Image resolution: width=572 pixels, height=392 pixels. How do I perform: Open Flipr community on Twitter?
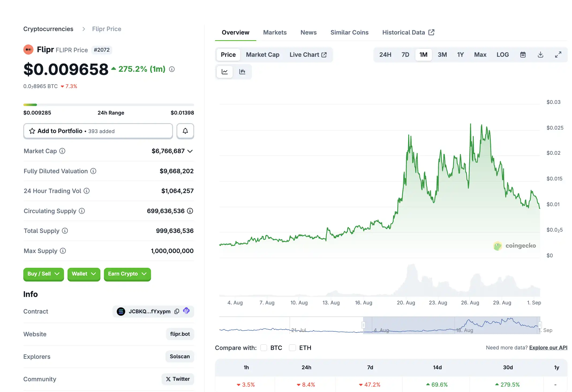[178, 379]
